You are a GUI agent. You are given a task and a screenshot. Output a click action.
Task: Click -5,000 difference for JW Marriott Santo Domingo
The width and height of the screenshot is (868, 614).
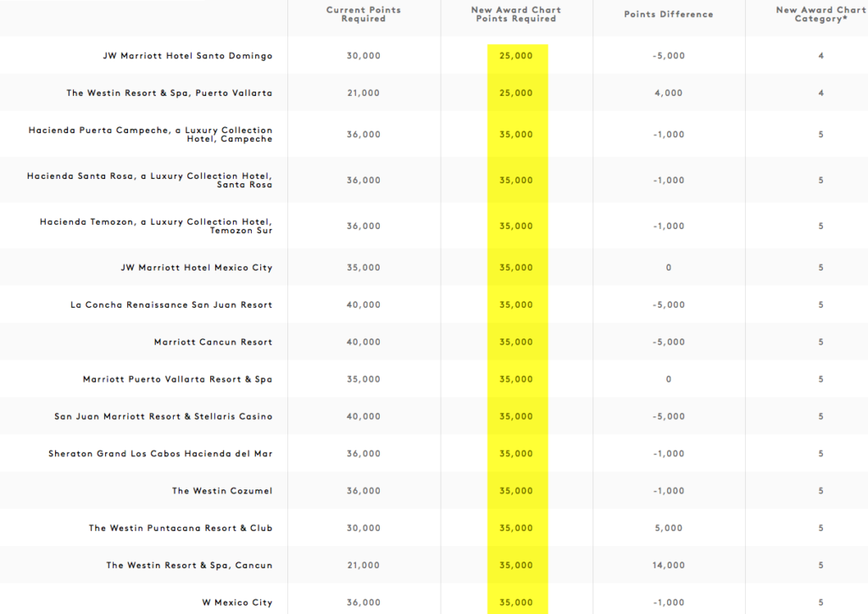669,56
